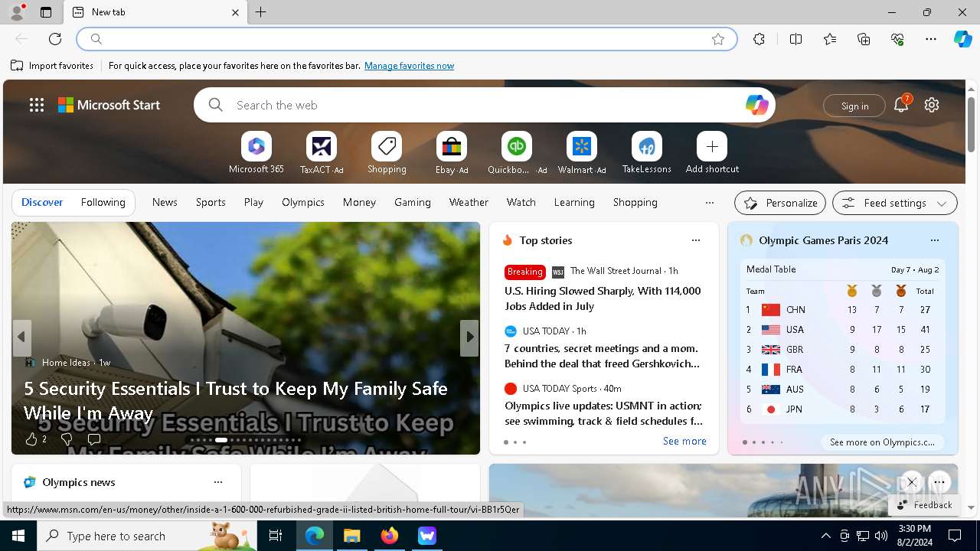Open notifications bell on Microsoft Start

pyautogui.click(x=901, y=105)
